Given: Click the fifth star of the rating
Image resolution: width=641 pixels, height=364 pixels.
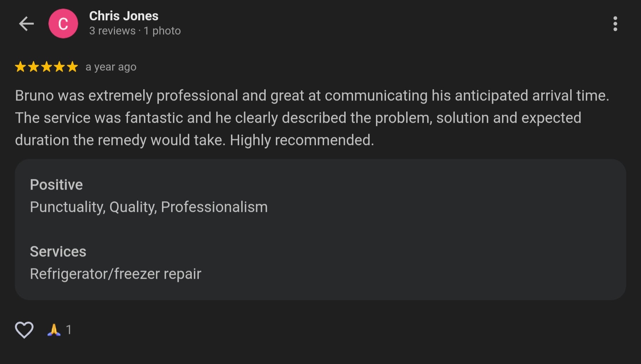Looking at the screenshot, I should click(72, 67).
